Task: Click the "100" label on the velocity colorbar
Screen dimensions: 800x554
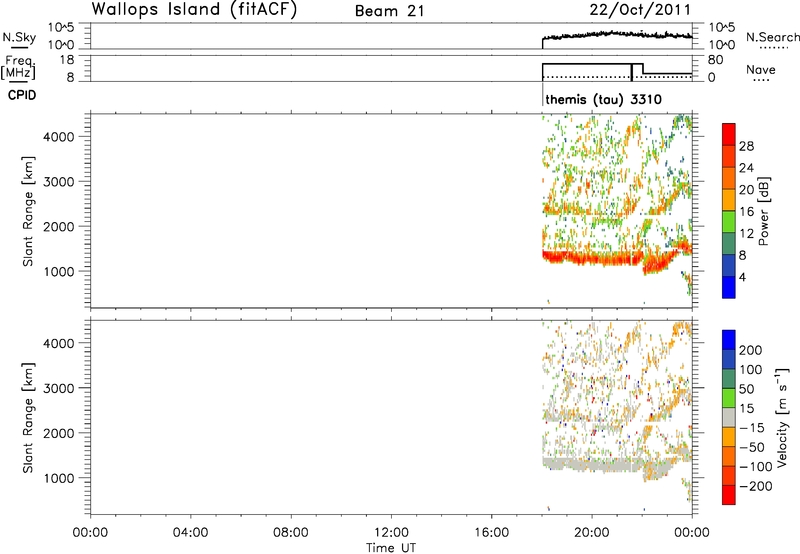Action: (751, 370)
